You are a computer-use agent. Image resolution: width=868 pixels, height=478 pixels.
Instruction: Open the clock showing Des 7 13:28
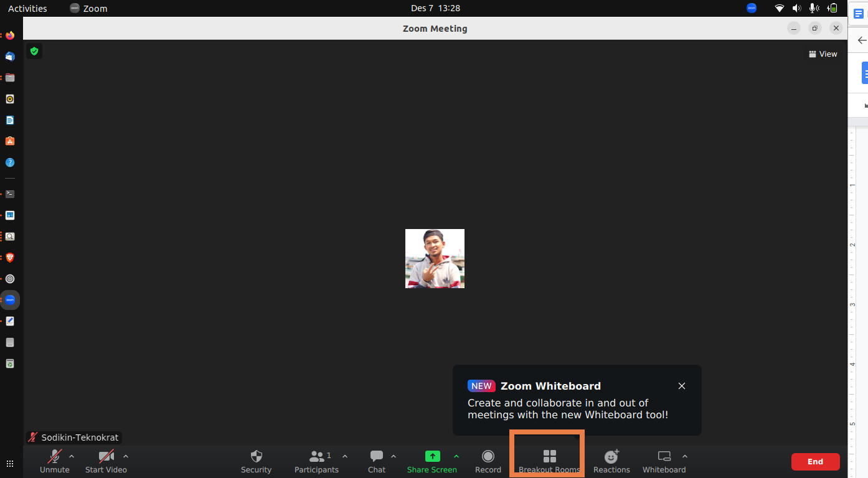pos(435,8)
